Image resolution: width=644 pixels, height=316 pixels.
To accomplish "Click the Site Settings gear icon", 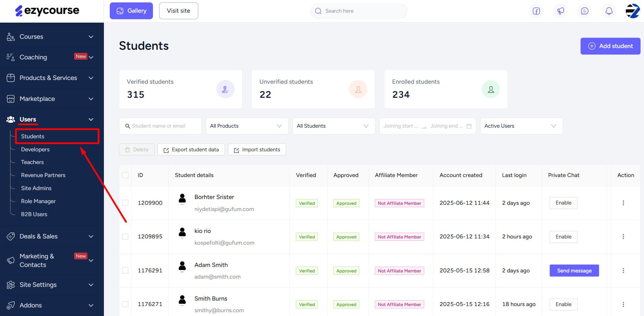I will (11, 285).
